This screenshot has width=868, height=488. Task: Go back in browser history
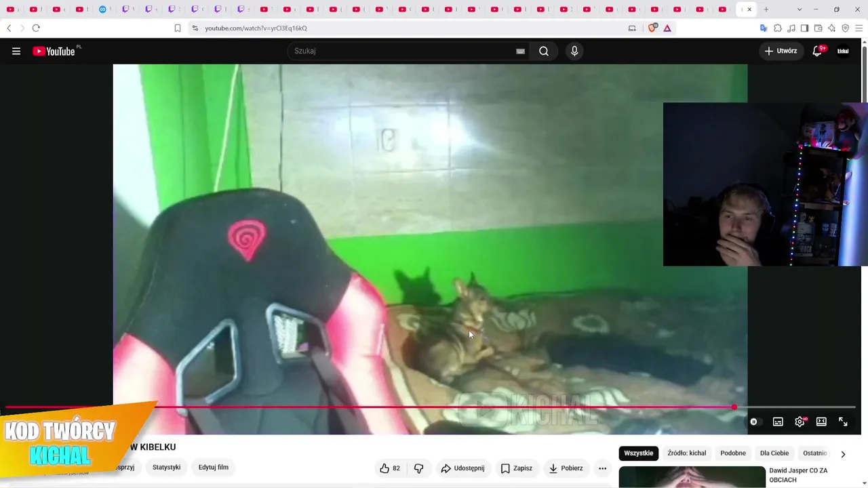[9, 28]
